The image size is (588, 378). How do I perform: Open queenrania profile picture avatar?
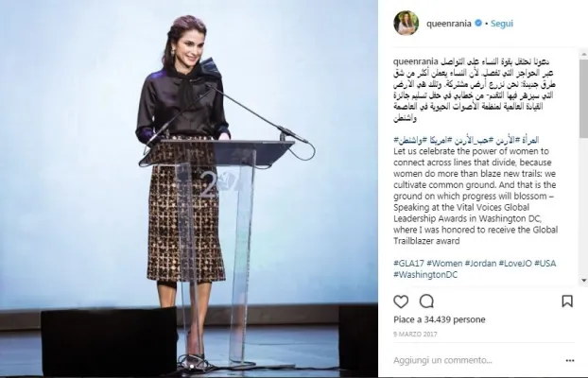406,24
